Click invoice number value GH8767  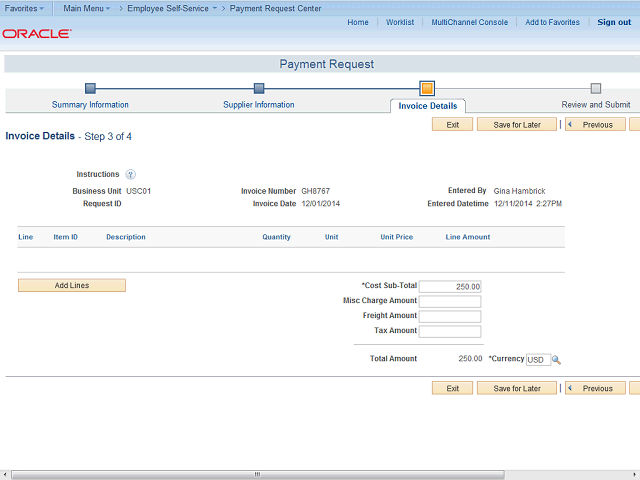pos(316,191)
